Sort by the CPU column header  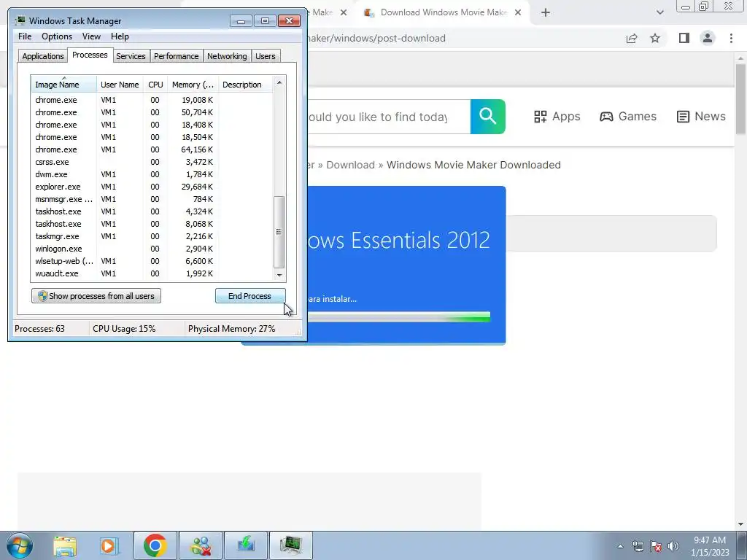click(155, 85)
